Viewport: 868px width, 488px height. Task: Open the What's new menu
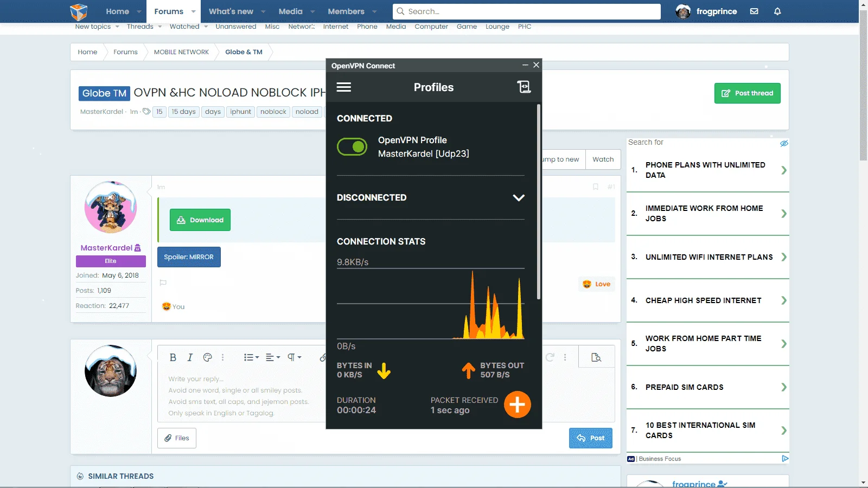(231, 11)
